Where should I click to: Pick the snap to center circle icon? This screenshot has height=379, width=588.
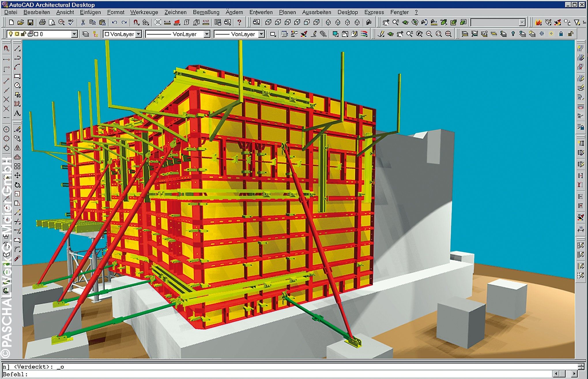[x=6, y=129]
